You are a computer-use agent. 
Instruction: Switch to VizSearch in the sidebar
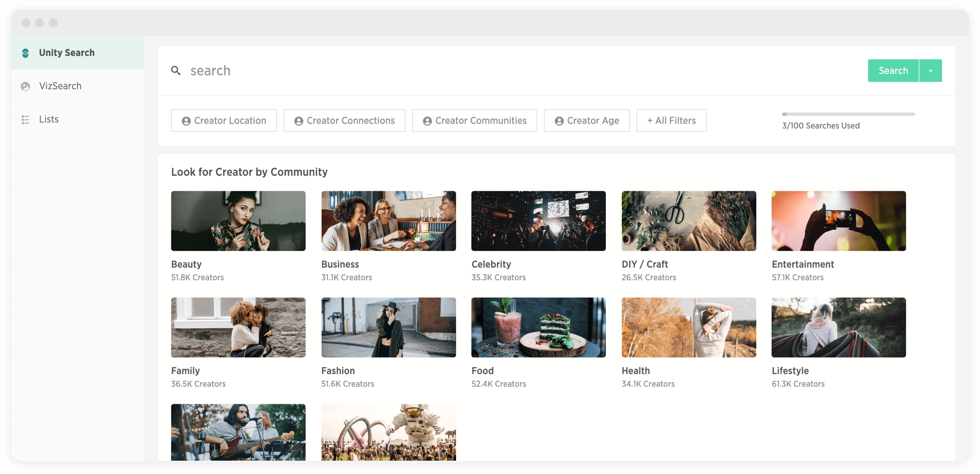77,86
